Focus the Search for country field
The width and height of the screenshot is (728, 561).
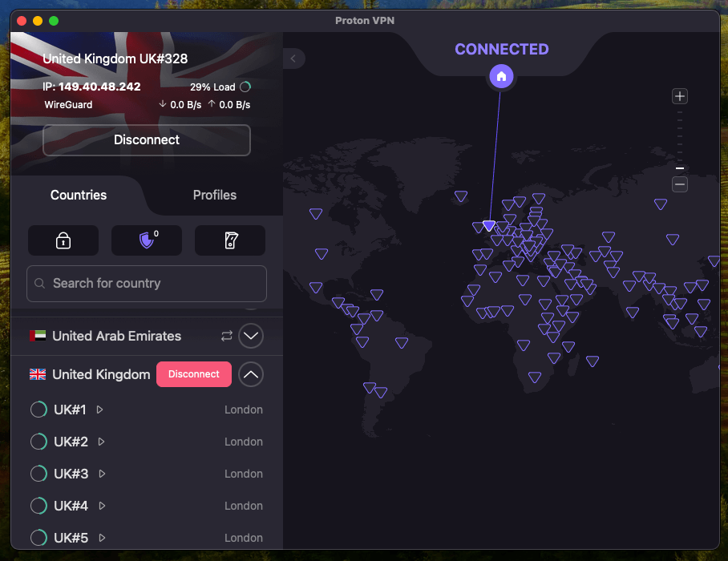(x=147, y=284)
